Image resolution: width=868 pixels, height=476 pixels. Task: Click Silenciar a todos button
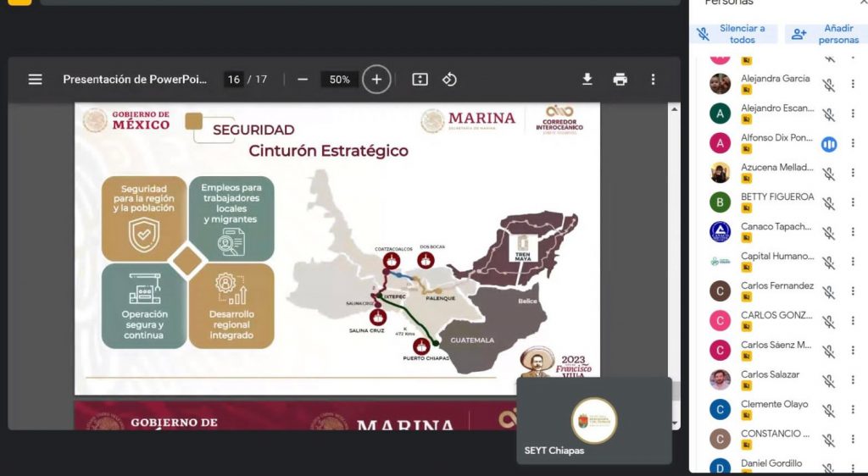pos(735,34)
